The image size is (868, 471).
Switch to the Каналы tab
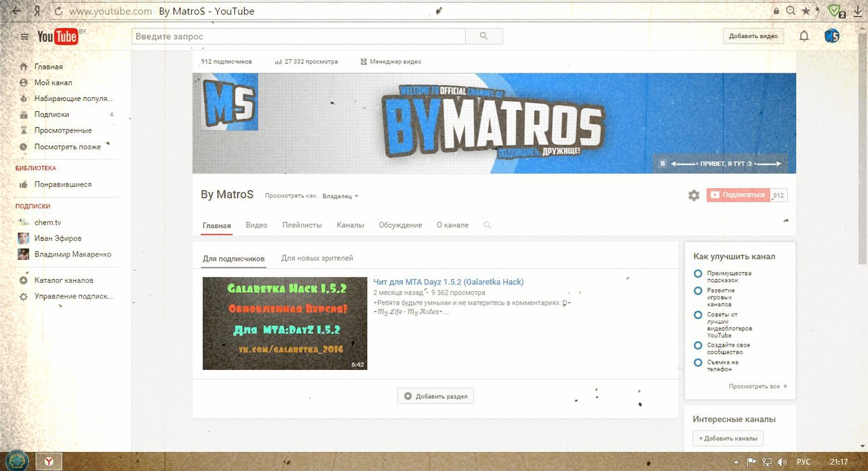350,225
